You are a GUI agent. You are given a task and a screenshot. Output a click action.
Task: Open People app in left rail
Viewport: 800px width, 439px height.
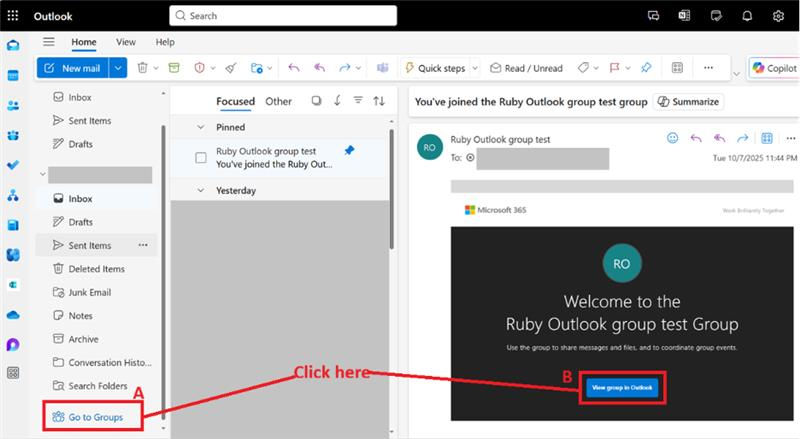(x=13, y=106)
